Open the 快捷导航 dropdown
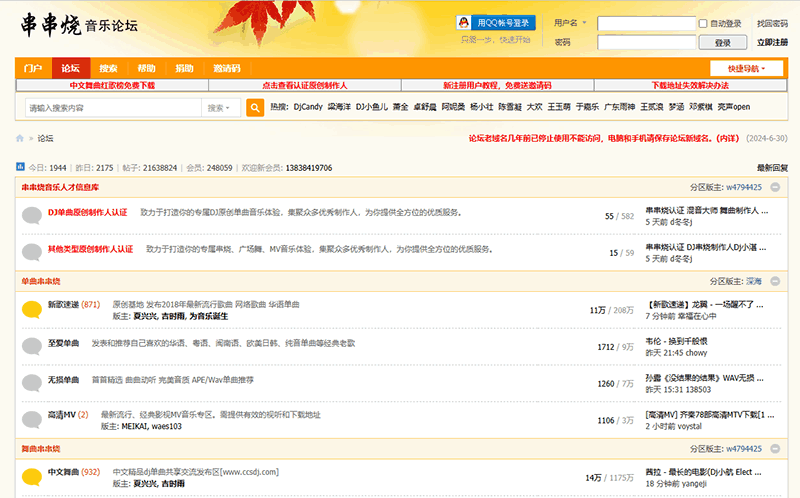The height and width of the screenshot is (498, 800). tap(746, 68)
